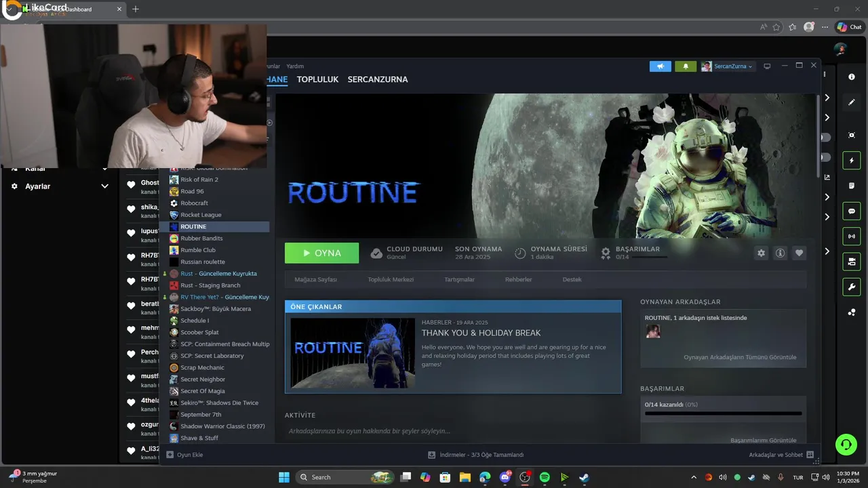Click the RV There Yet? game icon

coord(174,297)
